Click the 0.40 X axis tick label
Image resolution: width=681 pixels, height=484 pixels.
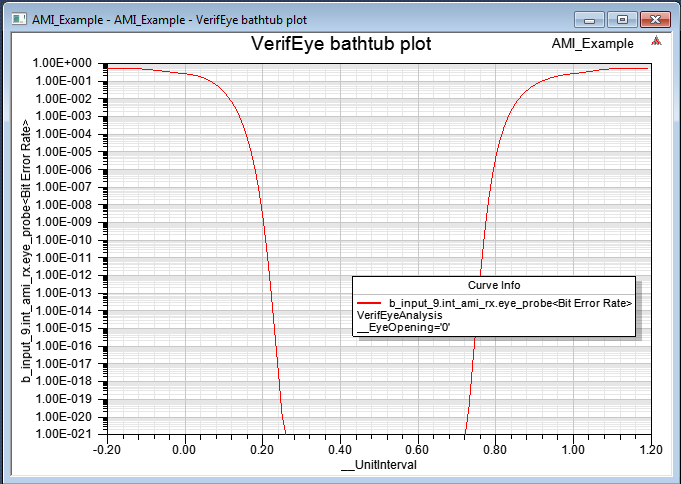pyautogui.click(x=340, y=449)
